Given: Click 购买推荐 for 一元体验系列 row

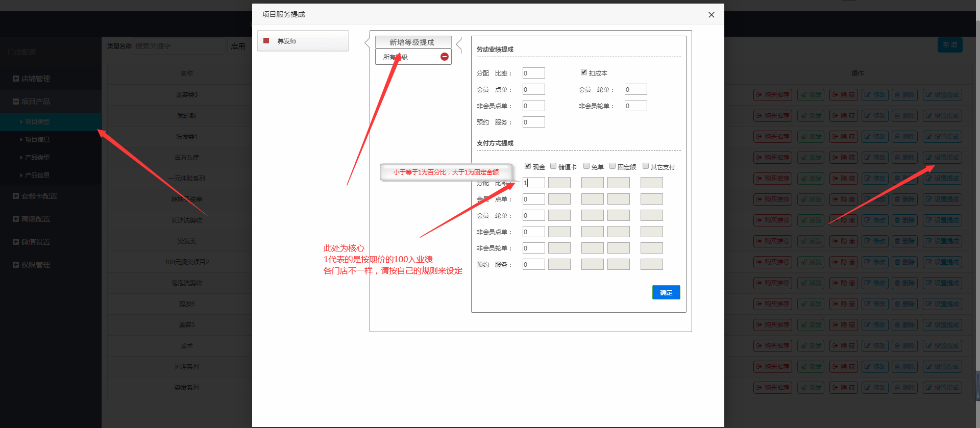Looking at the screenshot, I should click(773, 179).
